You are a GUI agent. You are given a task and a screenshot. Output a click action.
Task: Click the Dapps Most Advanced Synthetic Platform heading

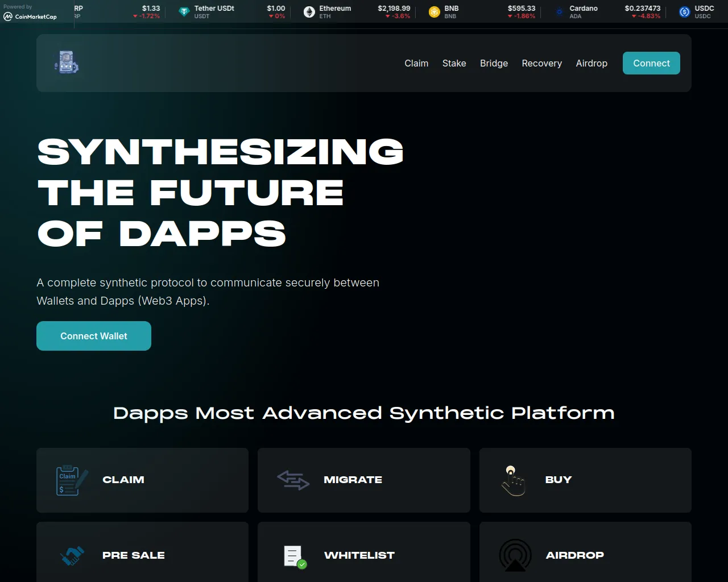364,413
